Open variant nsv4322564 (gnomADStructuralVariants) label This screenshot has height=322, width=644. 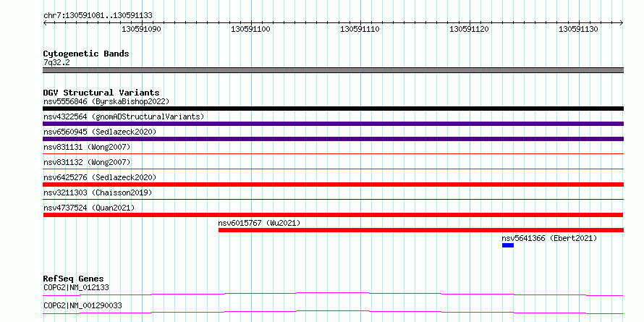[124, 116]
